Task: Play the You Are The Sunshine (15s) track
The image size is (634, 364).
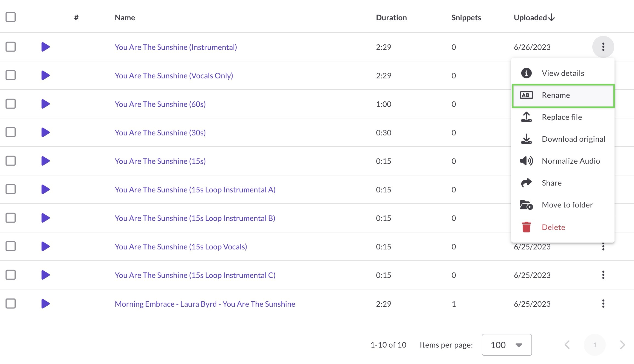Action: (x=46, y=161)
